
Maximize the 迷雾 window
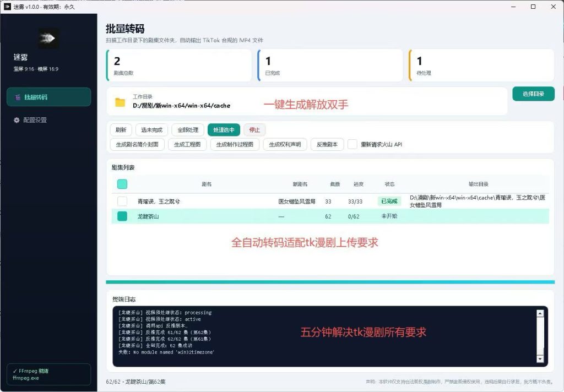tap(533, 7)
